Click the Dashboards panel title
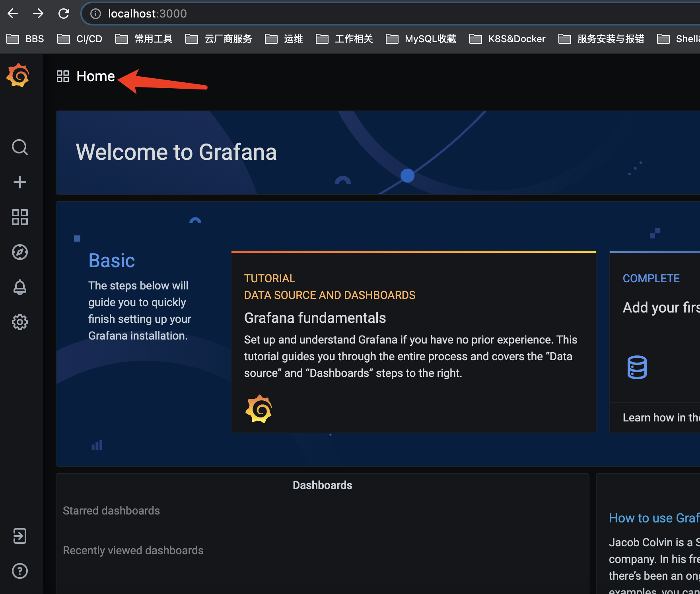The width and height of the screenshot is (700, 594). [x=323, y=485]
